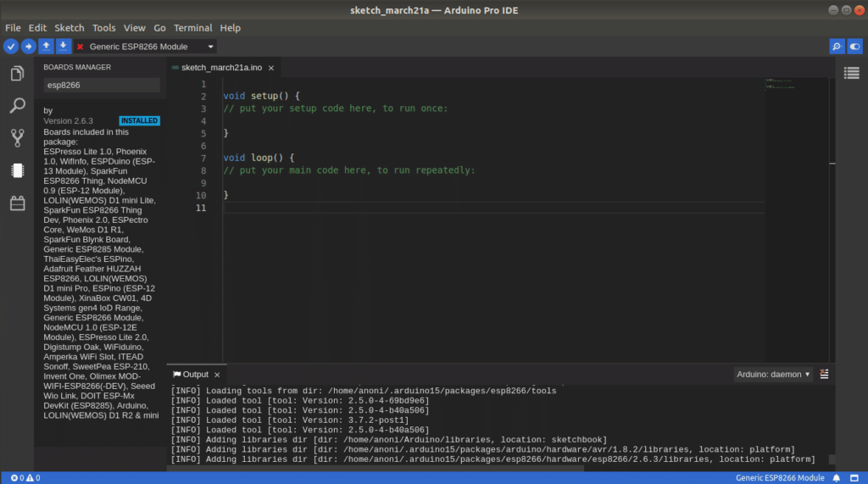Open the Source Control sidebar icon

pyautogui.click(x=17, y=137)
